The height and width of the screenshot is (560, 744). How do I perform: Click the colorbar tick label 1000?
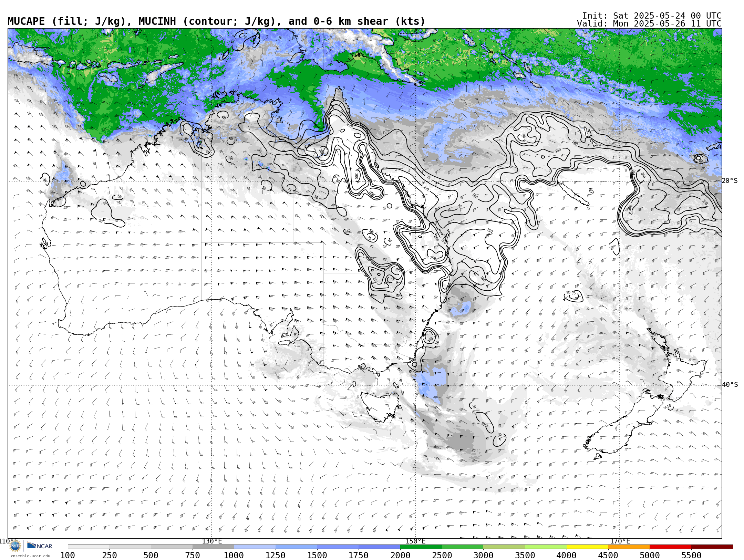pos(234,555)
